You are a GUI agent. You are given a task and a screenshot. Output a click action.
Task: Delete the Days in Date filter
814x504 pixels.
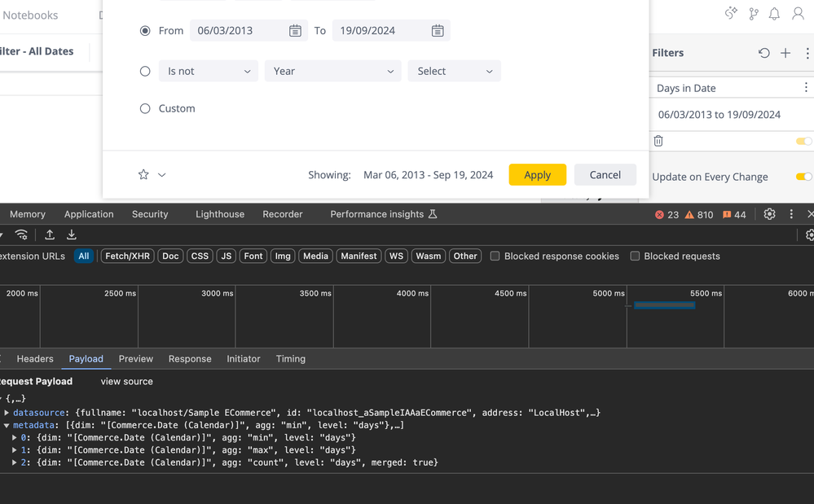[658, 141]
